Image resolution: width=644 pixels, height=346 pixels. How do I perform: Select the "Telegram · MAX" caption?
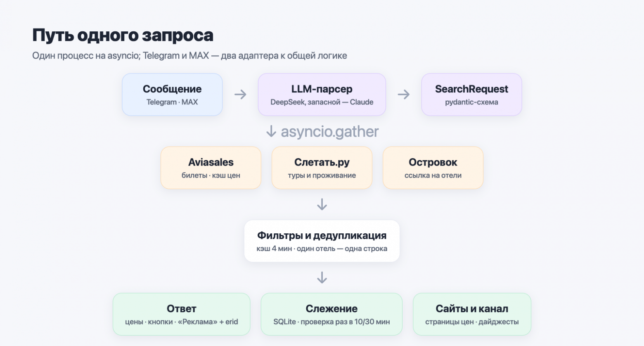pos(172,102)
